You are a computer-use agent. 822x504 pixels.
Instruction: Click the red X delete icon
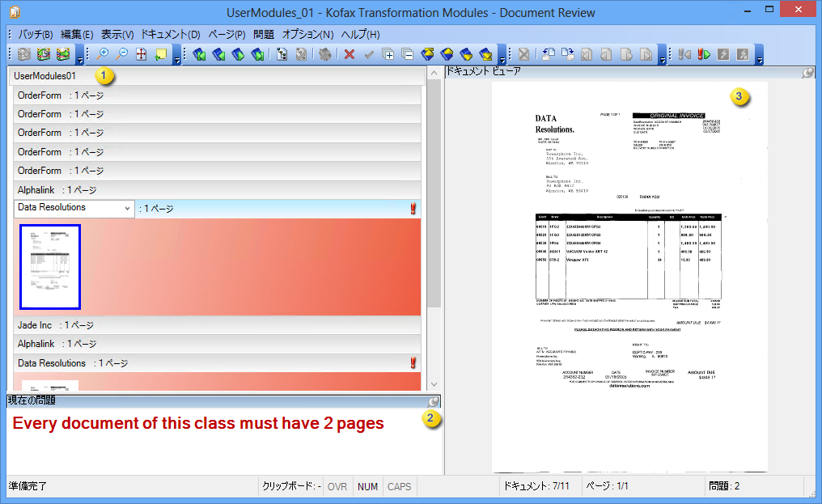pos(350,54)
